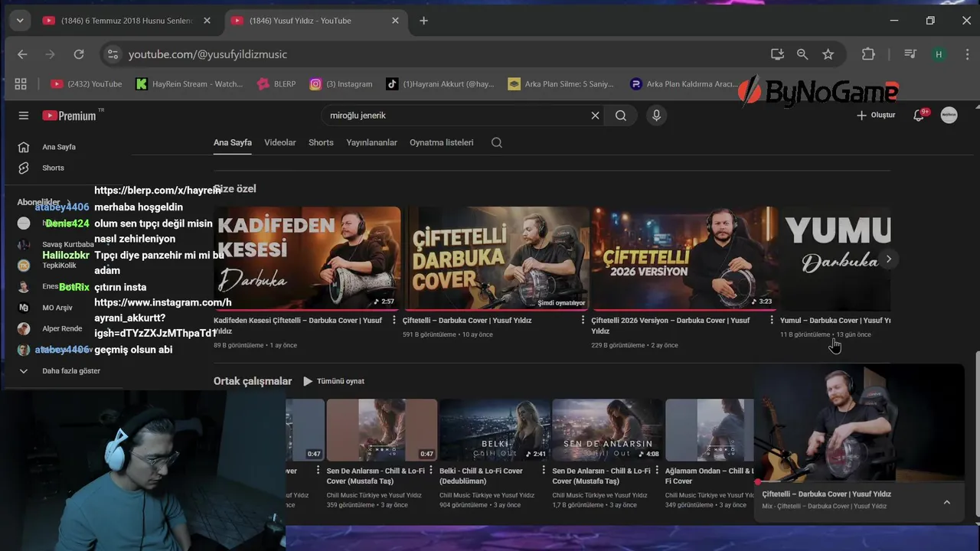Select the Ana Sayfa channel tab
The width and height of the screenshot is (980, 551).
click(x=233, y=142)
